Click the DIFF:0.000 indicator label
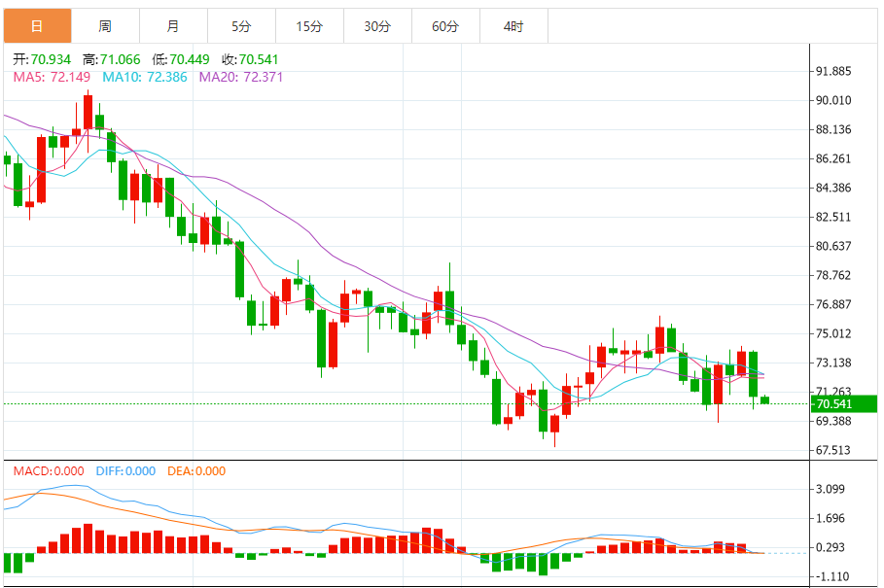 [x=125, y=470]
